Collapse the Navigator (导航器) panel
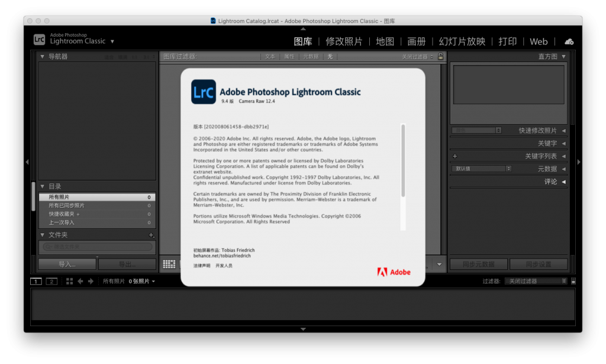Screen dimensions: 606x364 point(42,56)
